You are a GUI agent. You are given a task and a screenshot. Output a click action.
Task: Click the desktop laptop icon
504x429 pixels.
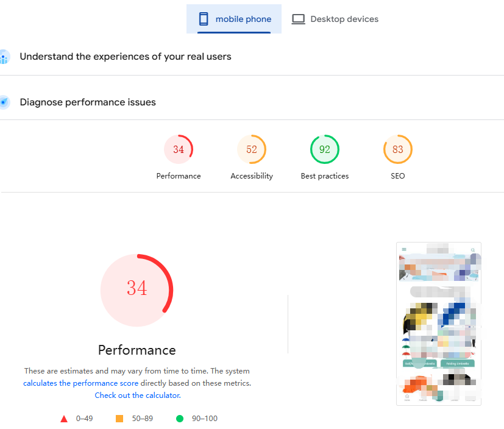(x=298, y=19)
